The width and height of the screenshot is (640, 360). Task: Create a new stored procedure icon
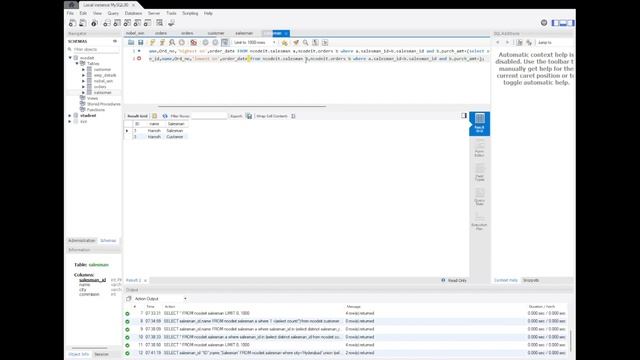point(138,23)
